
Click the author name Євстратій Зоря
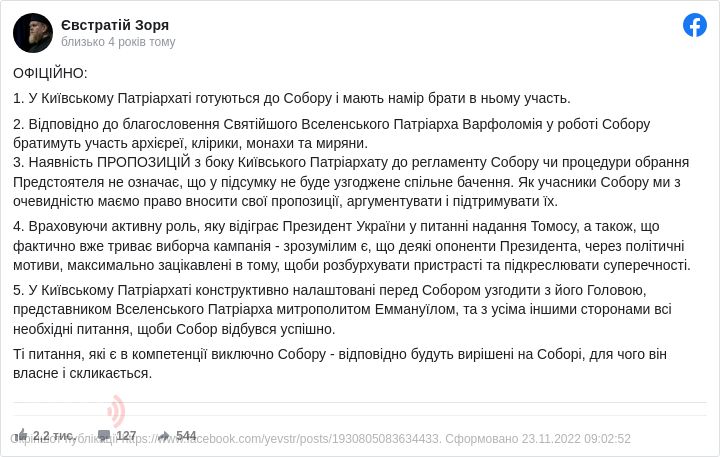click(x=115, y=24)
